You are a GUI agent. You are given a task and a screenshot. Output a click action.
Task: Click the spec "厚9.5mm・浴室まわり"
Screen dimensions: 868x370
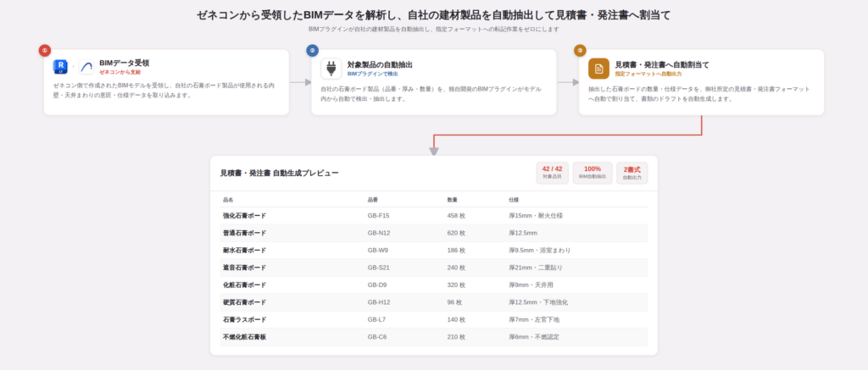pos(540,251)
